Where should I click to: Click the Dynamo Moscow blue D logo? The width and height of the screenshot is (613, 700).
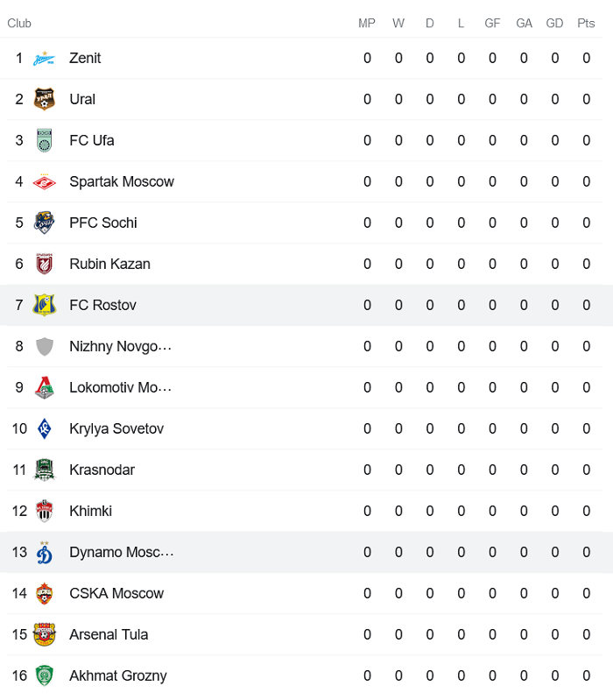pyautogui.click(x=44, y=553)
